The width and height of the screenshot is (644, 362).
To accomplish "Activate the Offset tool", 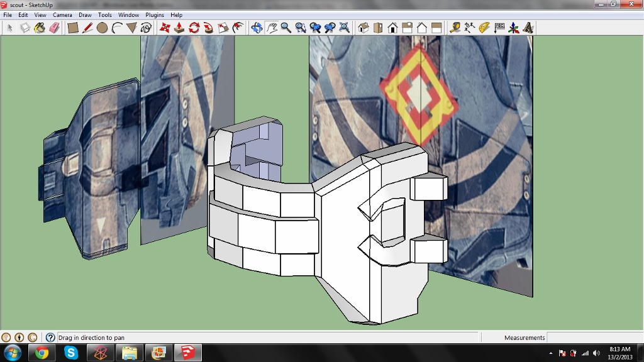I will click(238, 28).
